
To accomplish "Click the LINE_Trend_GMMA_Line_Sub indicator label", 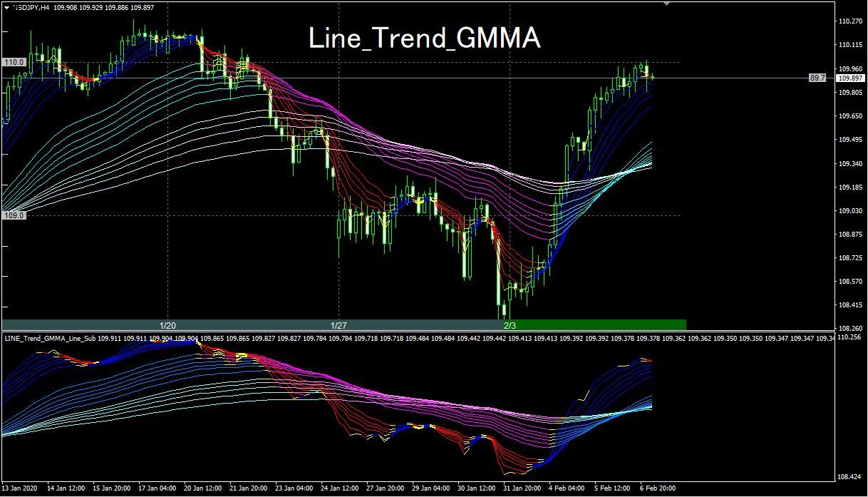I will (x=50, y=338).
